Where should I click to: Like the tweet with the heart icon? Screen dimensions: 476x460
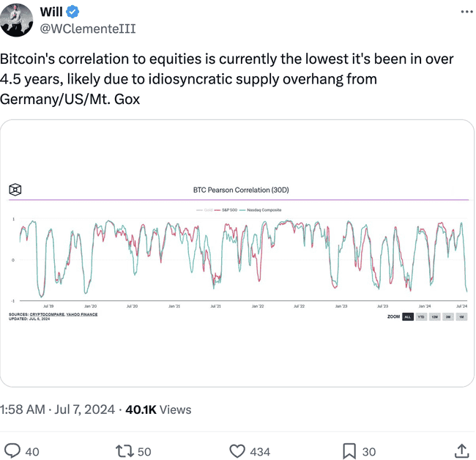pos(237,450)
